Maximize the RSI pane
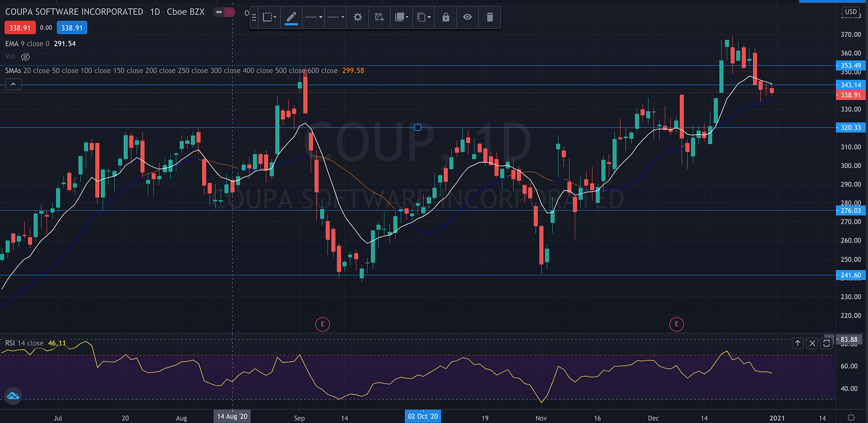Viewport: 868px width, 423px height. [x=826, y=343]
